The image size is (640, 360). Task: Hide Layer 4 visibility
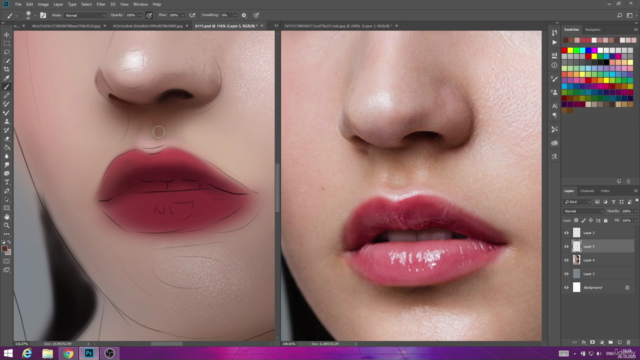[x=566, y=260]
